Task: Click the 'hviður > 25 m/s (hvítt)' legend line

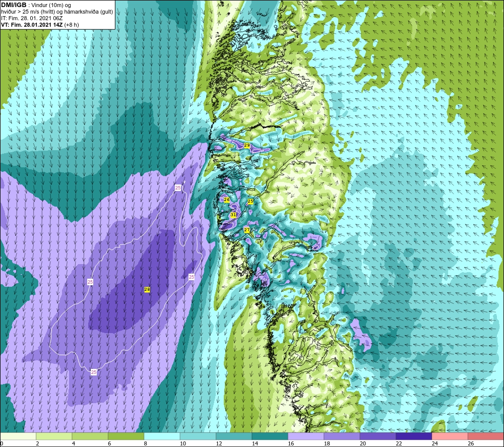Action: (28, 12)
